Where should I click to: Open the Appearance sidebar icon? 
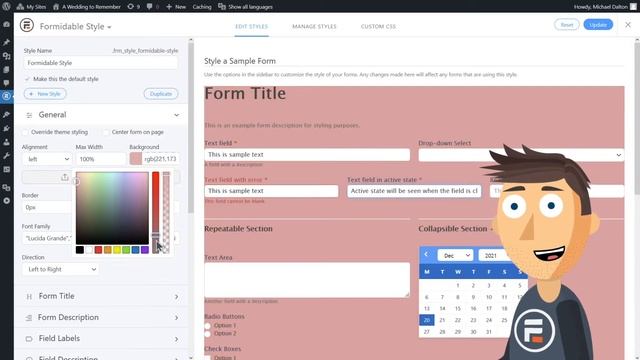point(7,115)
